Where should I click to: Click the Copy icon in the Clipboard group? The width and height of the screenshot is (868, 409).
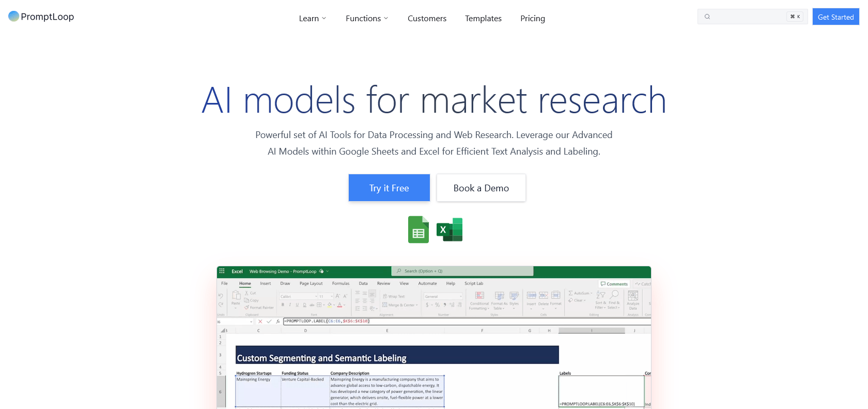point(246,300)
